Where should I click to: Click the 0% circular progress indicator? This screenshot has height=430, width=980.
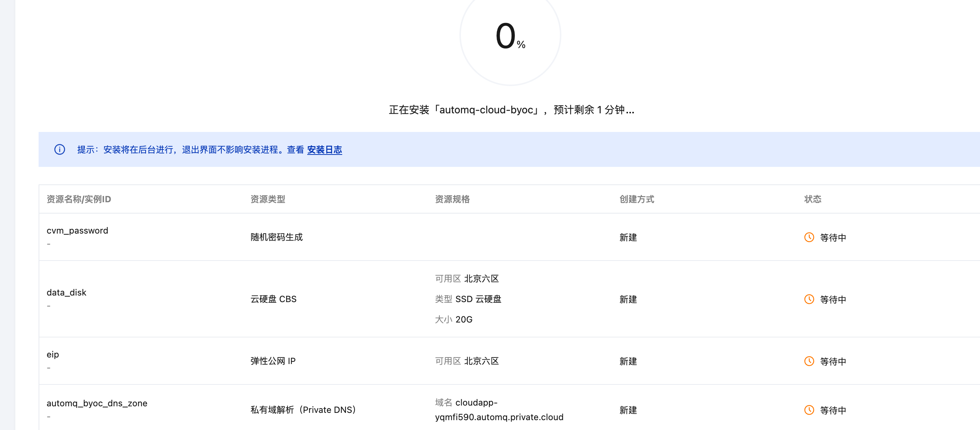[510, 36]
